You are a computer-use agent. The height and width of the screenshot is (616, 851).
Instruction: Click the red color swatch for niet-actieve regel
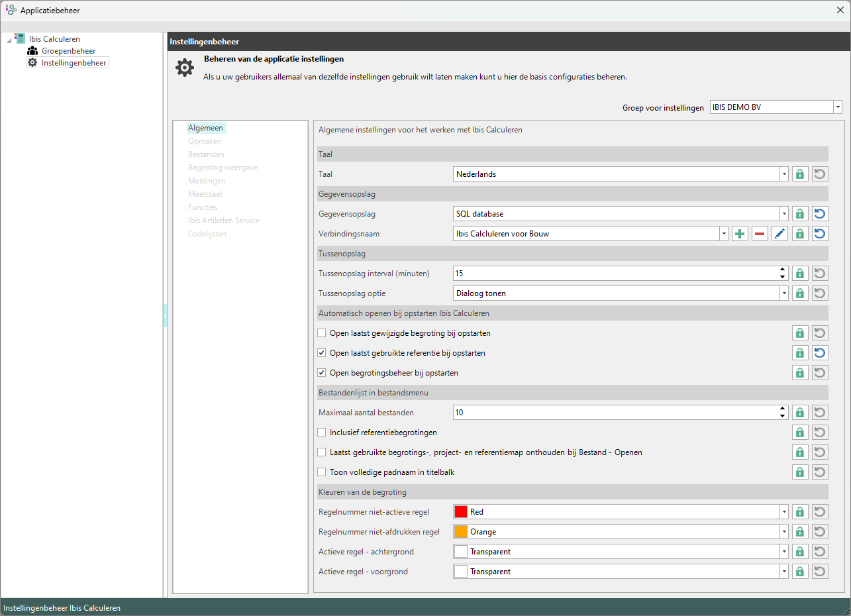462,512
